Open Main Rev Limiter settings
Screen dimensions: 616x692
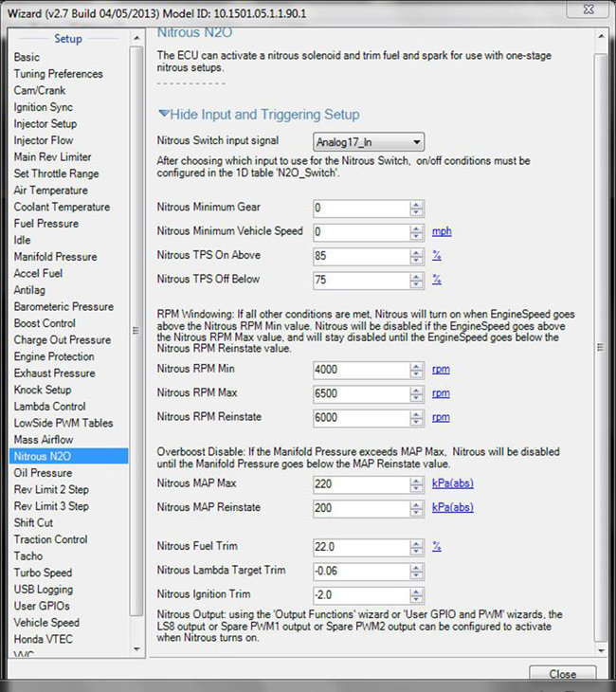(52, 157)
